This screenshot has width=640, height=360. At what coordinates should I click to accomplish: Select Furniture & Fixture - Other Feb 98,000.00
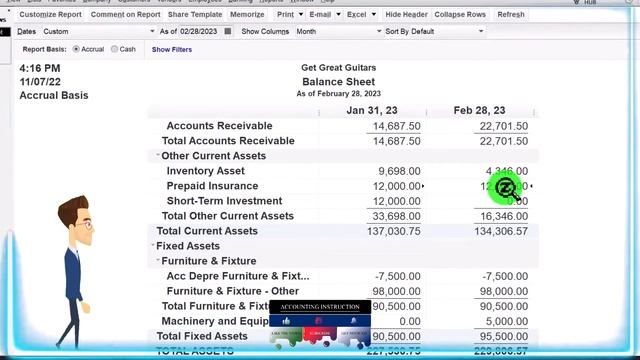[x=504, y=291]
